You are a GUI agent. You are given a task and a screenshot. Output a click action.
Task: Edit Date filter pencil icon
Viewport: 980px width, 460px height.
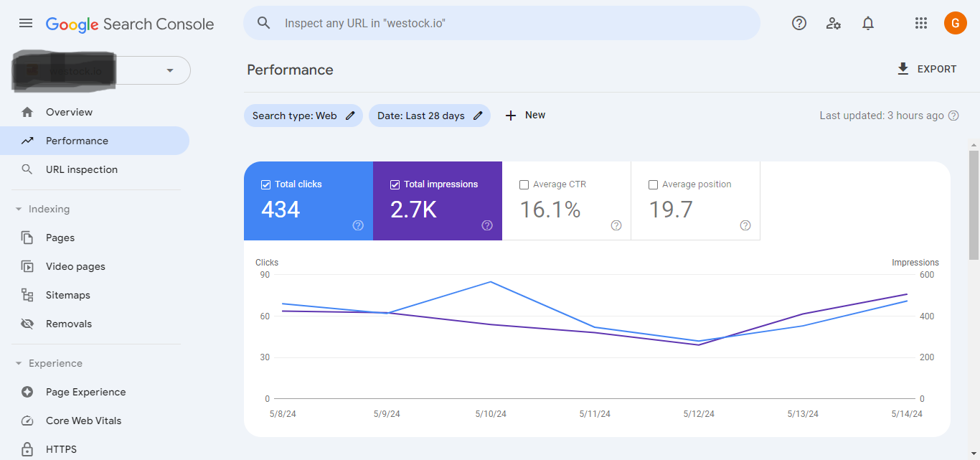(x=478, y=116)
